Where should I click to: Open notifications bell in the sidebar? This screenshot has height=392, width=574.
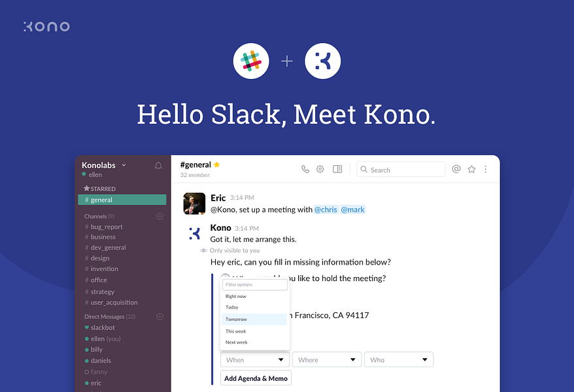pyautogui.click(x=158, y=166)
